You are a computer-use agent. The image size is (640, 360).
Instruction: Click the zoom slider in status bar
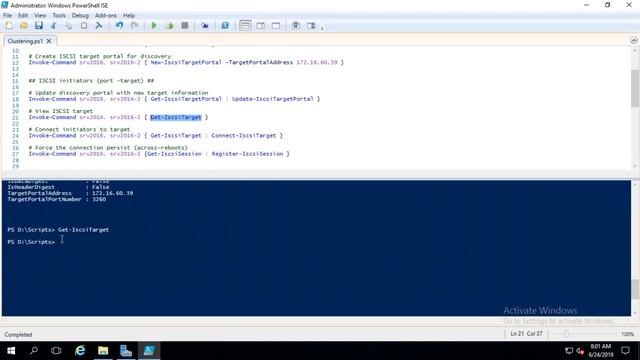[x=566, y=334]
